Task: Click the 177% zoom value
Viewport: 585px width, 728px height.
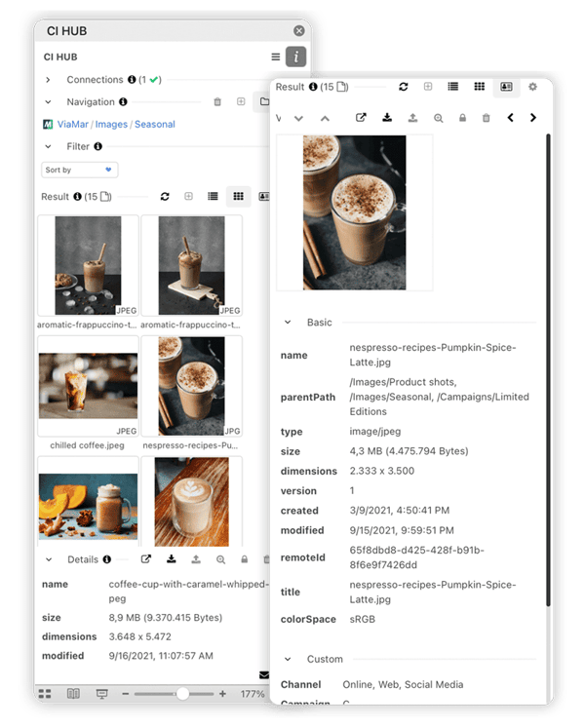Action: pos(253,694)
